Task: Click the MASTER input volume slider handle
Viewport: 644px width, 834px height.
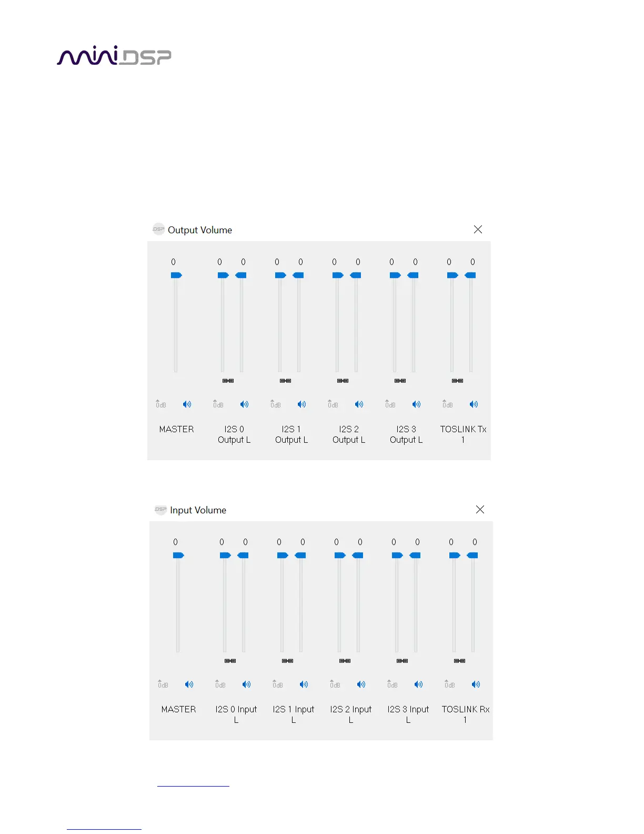Action: tap(178, 555)
